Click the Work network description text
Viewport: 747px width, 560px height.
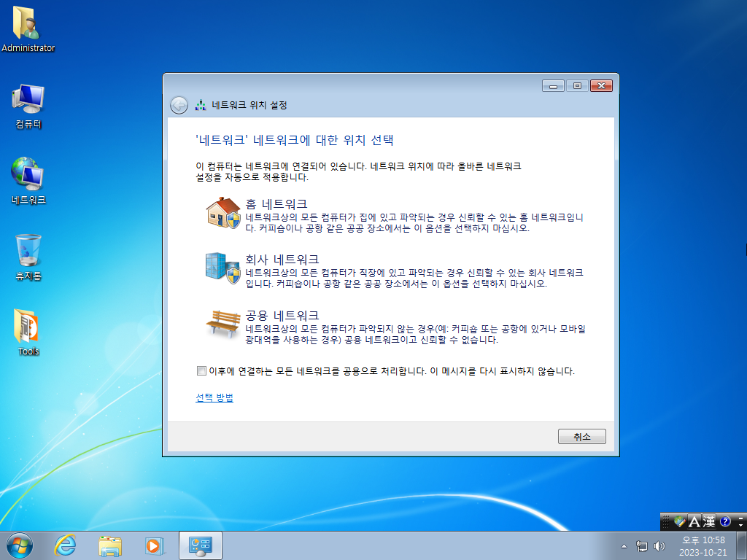[x=414, y=278]
